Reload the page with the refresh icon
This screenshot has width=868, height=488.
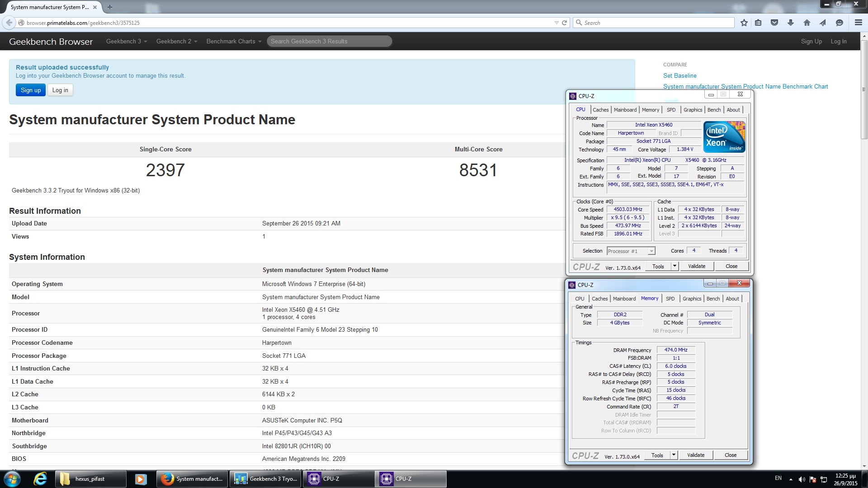tap(564, 23)
